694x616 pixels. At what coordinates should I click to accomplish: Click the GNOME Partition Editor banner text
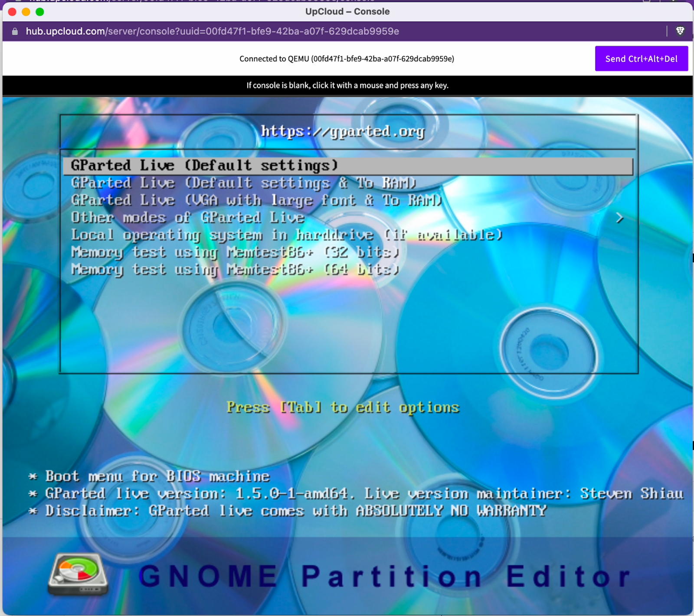[x=384, y=576]
